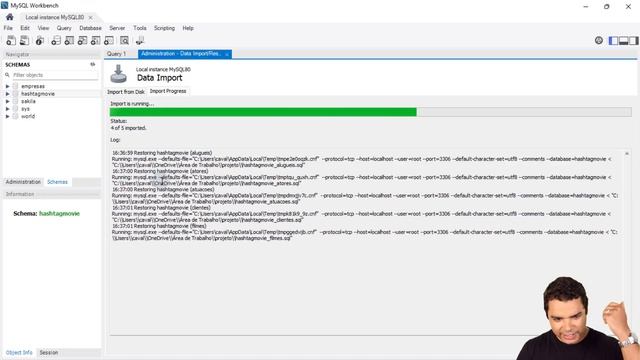The height and width of the screenshot is (360, 640).
Task: Expand the sakila schema
Action: tap(7, 101)
